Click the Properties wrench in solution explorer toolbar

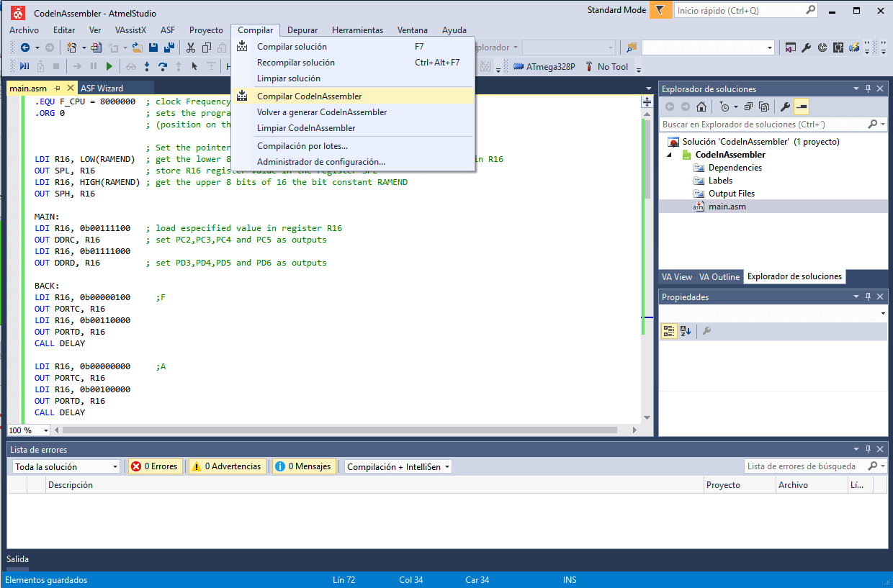786,107
